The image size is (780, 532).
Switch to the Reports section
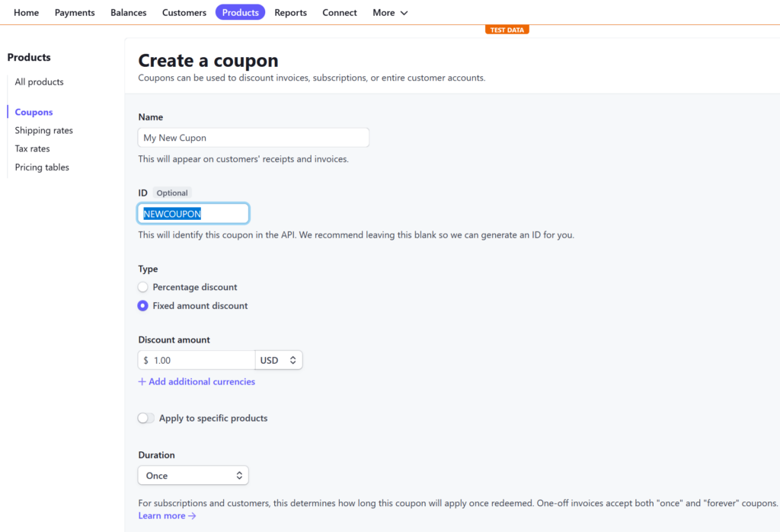point(290,12)
